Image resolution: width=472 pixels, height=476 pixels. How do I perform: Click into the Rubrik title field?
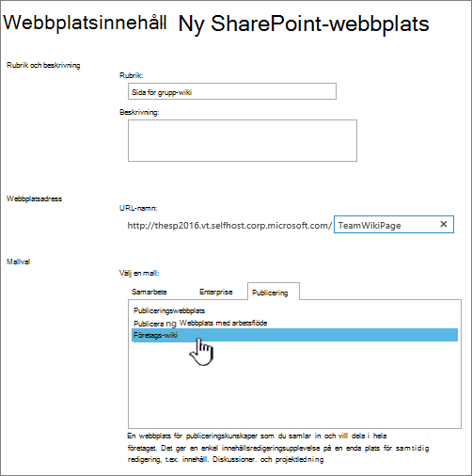click(x=232, y=91)
